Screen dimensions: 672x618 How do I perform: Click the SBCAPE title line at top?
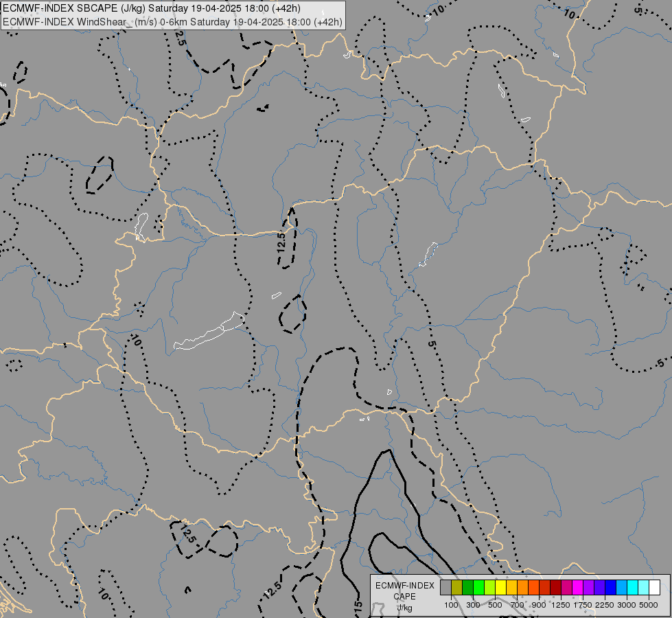[x=152, y=8]
